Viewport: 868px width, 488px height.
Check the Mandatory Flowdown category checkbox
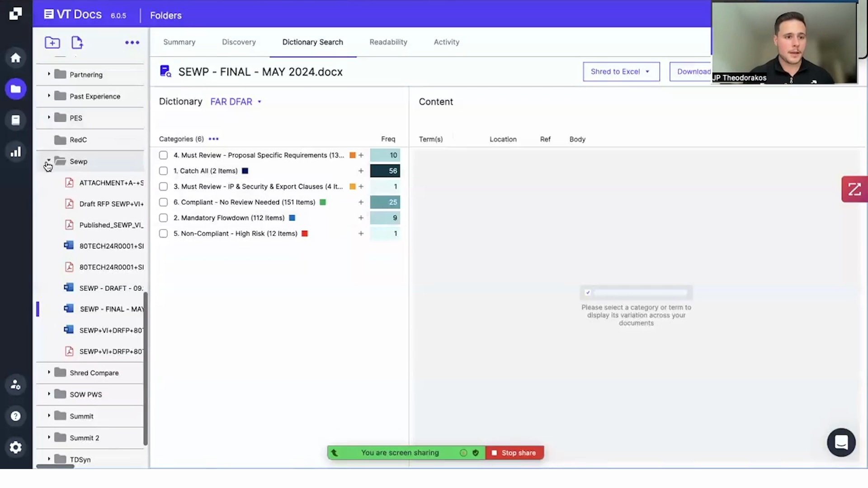click(163, 218)
